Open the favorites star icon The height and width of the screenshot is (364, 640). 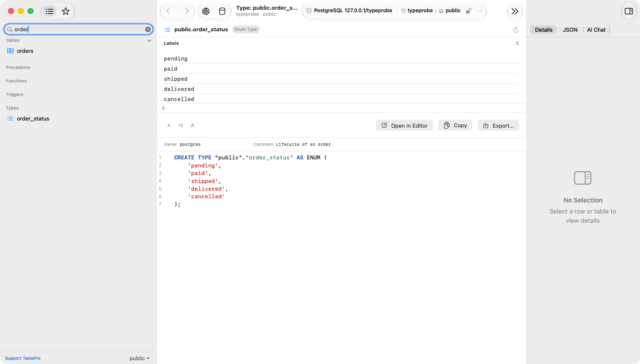(x=66, y=11)
